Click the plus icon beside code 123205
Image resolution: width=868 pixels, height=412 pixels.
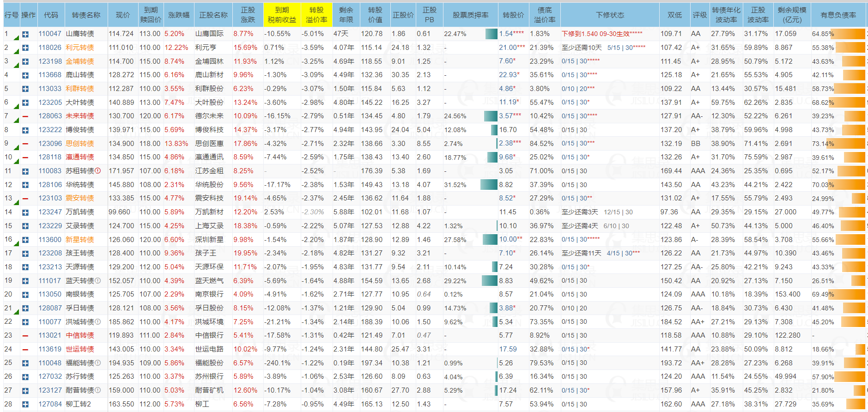[x=25, y=103]
